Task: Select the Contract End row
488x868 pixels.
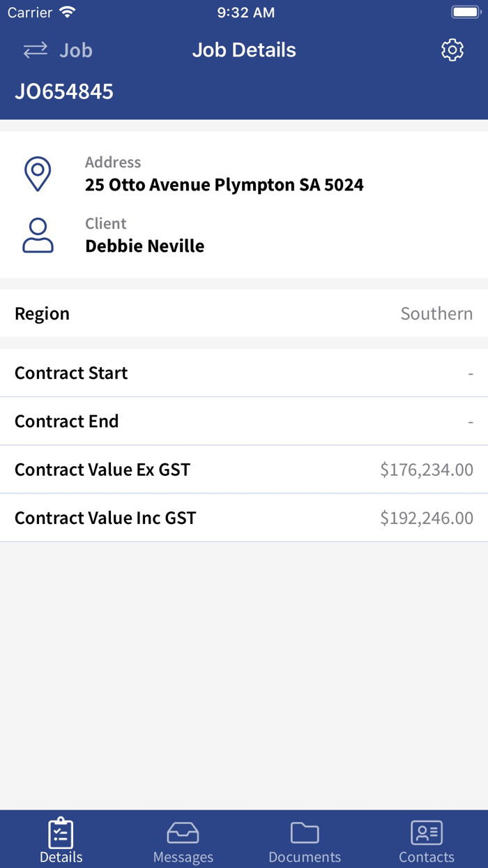Action: pos(244,421)
